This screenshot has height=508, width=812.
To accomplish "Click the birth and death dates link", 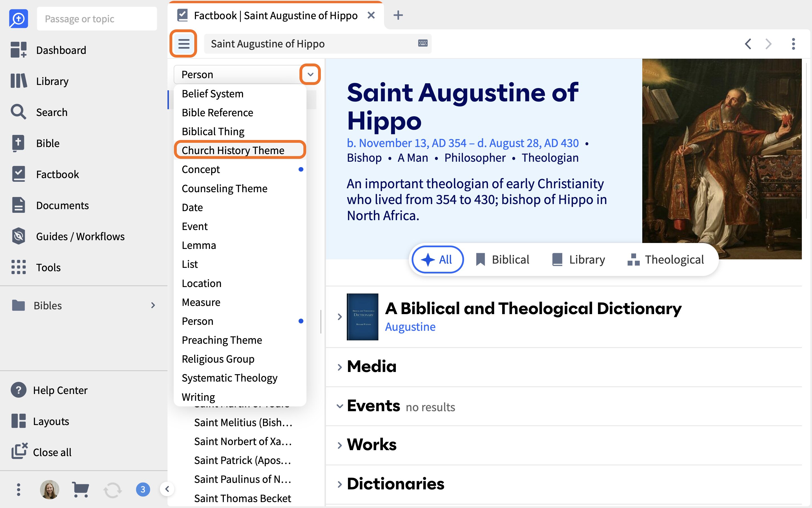I will pos(463,143).
